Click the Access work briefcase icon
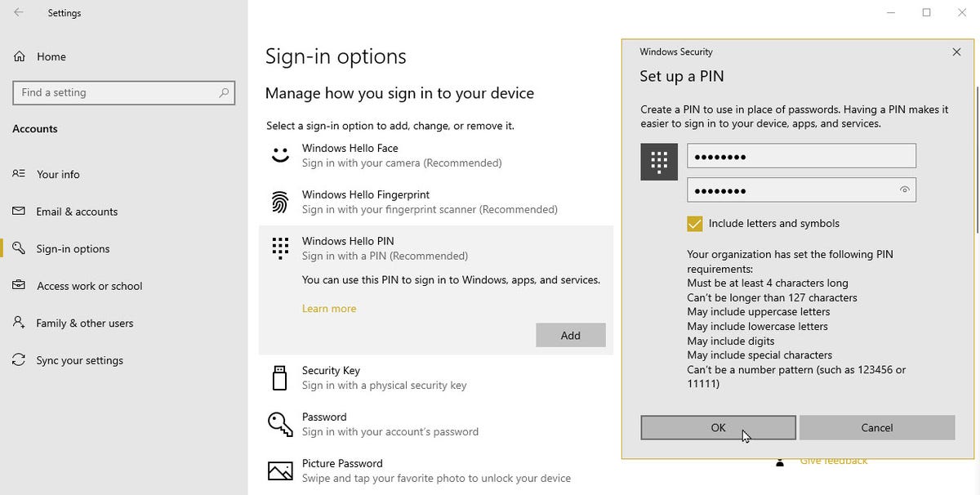This screenshot has width=980, height=495. pos(19,286)
